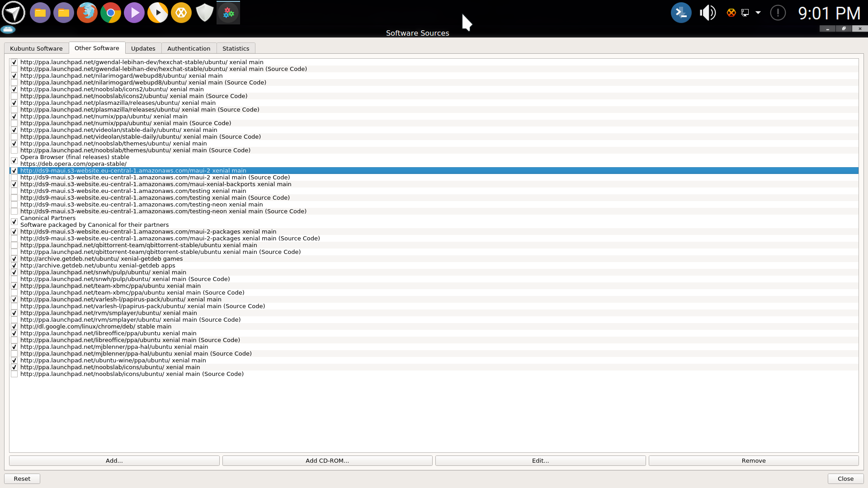Click the volume speaker tray icon

coord(708,13)
